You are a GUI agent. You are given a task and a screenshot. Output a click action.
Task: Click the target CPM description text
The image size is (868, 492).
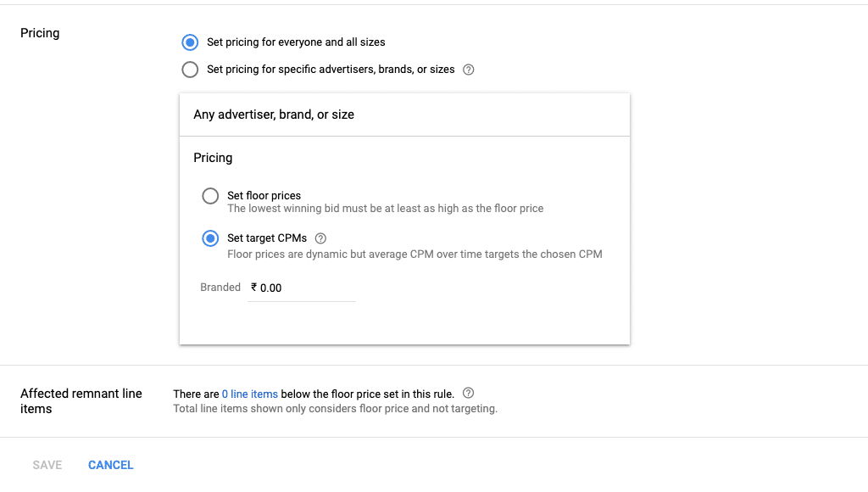point(415,254)
